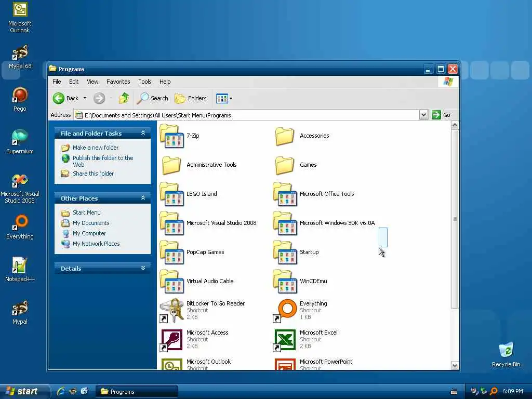Image resolution: width=532 pixels, height=399 pixels.
Task: Click inside the Address bar path field
Action: coord(247,115)
